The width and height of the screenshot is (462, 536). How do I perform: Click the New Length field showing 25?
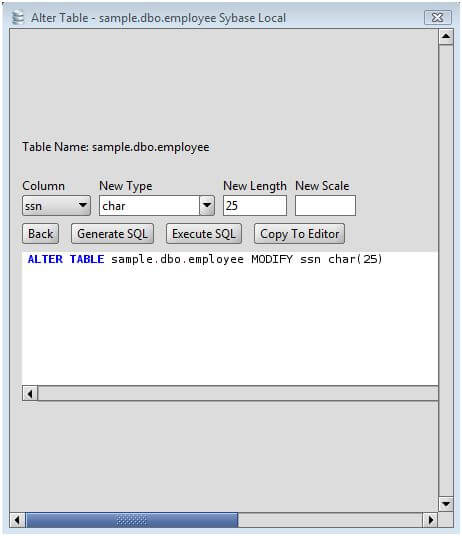255,206
